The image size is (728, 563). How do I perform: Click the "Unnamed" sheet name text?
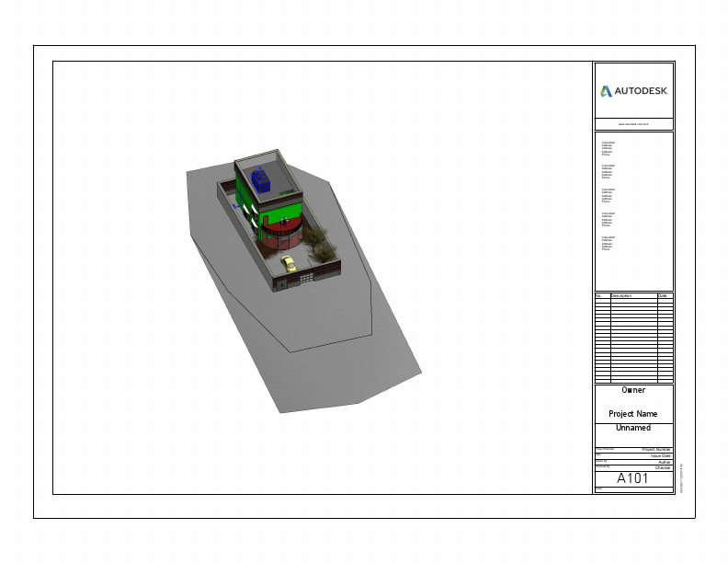click(x=633, y=428)
